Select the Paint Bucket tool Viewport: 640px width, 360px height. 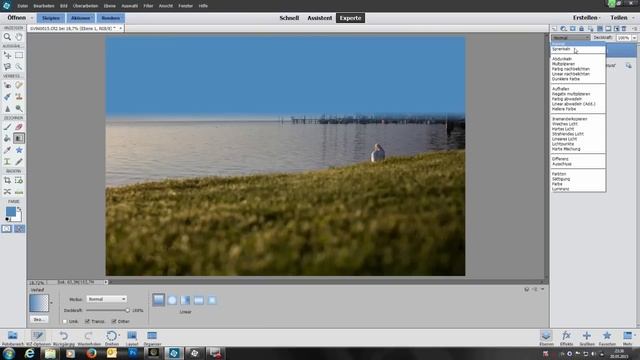coord(7,138)
